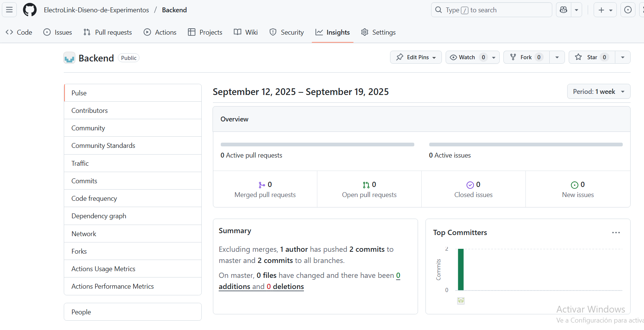Screen dimensions: 644x330
Task: Open the Top Committers three-dot menu
Action: click(x=616, y=232)
